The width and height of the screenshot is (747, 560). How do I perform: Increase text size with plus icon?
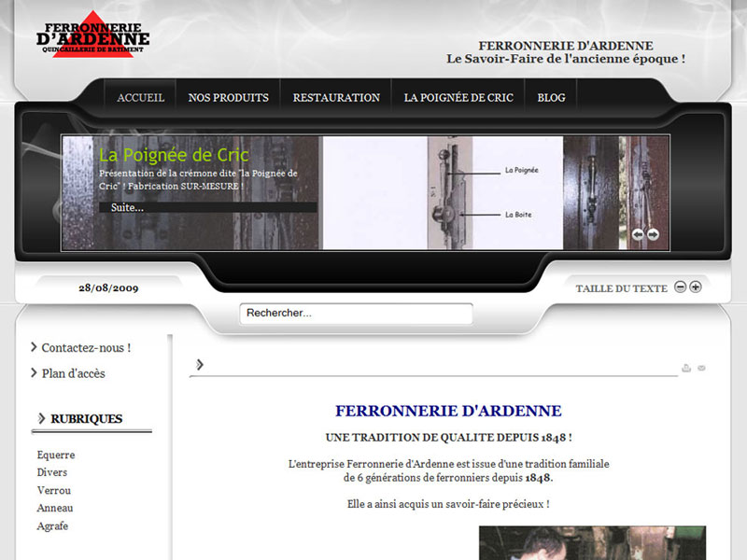(696, 287)
